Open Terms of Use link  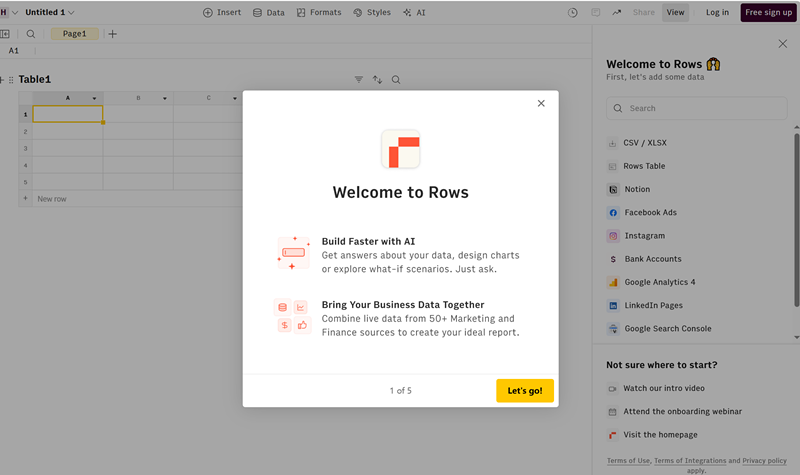click(629, 461)
